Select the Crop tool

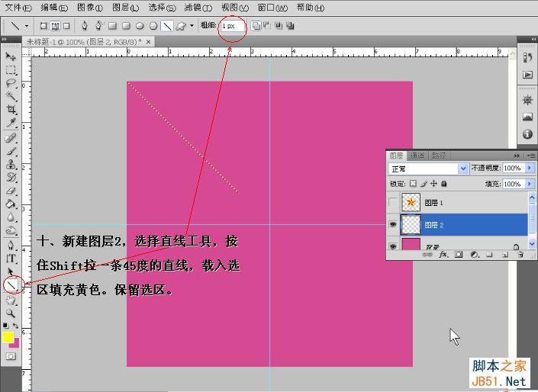point(11,110)
